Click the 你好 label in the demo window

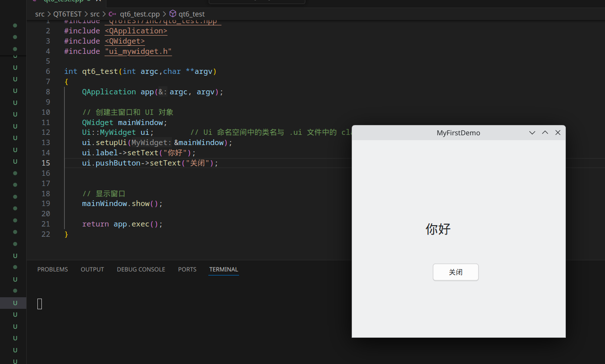click(438, 229)
